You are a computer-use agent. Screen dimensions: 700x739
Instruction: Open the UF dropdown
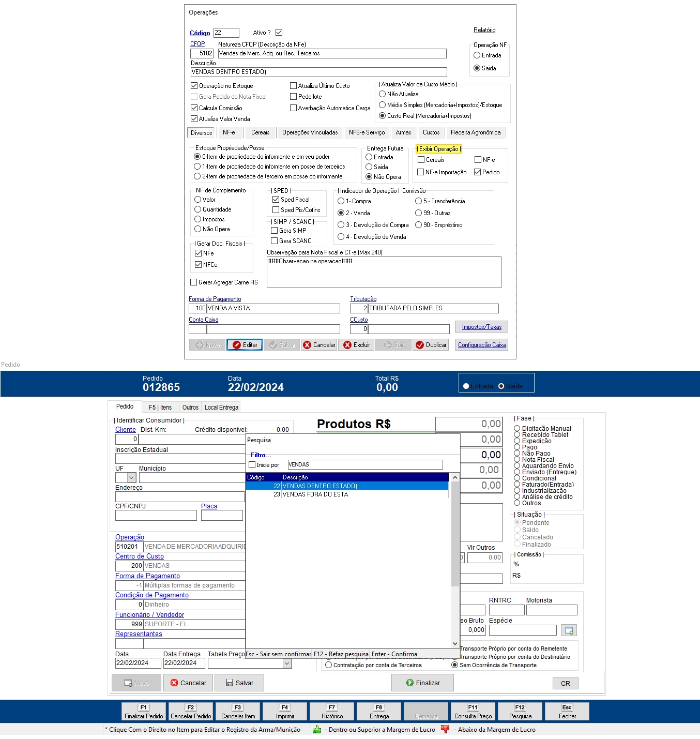click(x=131, y=478)
